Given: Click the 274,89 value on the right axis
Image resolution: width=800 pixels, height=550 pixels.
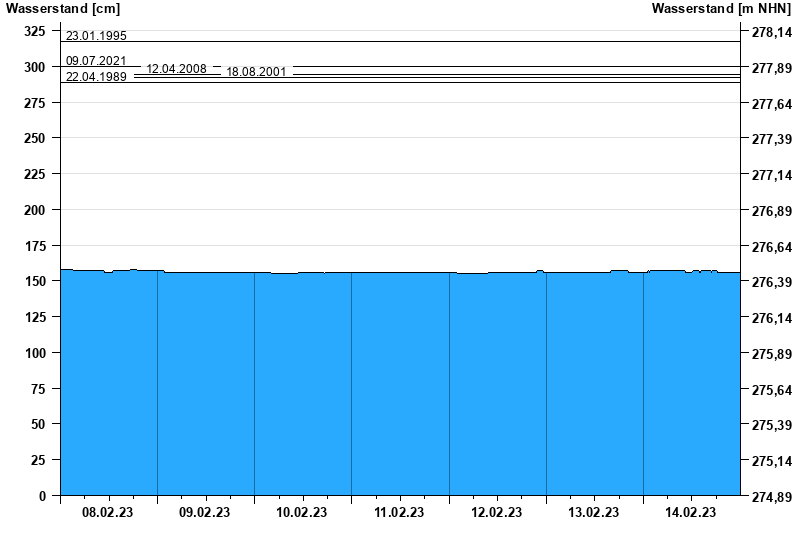Looking at the screenshot, I should pos(770,497).
